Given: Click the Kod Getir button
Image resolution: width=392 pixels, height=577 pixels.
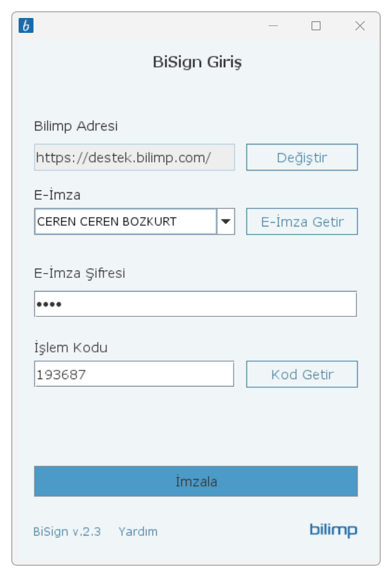Looking at the screenshot, I should point(302,374).
